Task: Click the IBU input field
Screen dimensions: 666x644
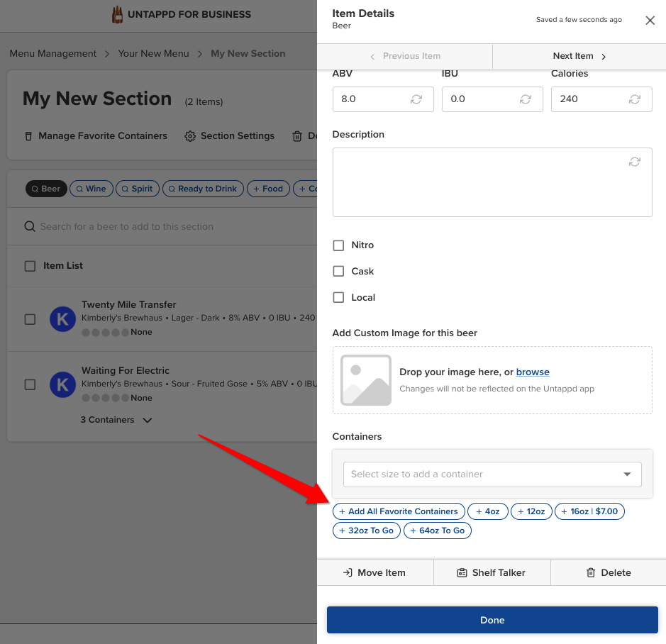Action: 492,99
